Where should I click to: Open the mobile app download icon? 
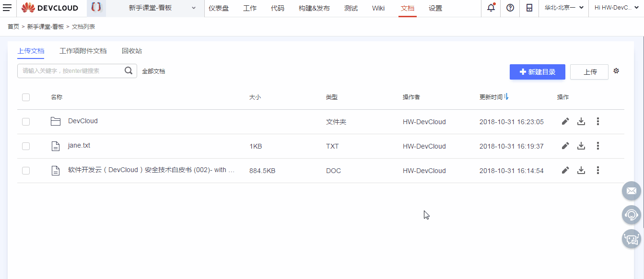(x=529, y=8)
